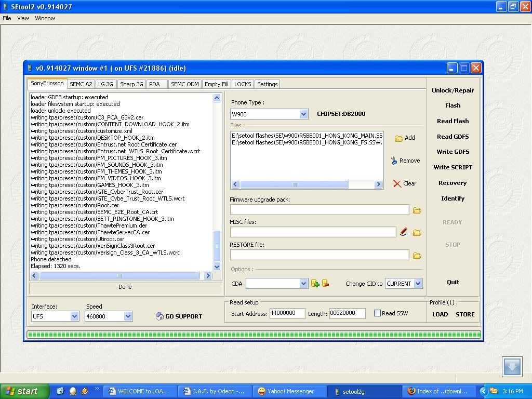532x399 pixels.
Task: Browse for Firmware upgrade pack folder icon
Action: pyautogui.click(x=417, y=210)
